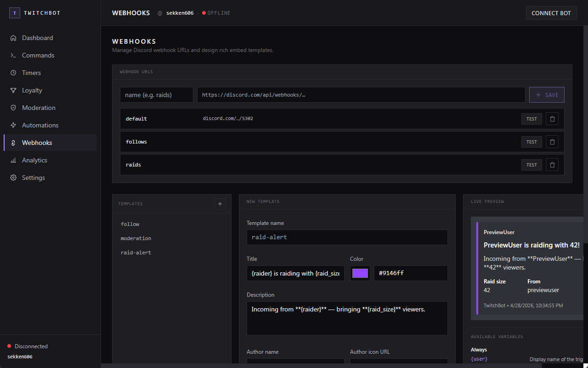Test the raids webhook
588x368 pixels.
coord(531,165)
